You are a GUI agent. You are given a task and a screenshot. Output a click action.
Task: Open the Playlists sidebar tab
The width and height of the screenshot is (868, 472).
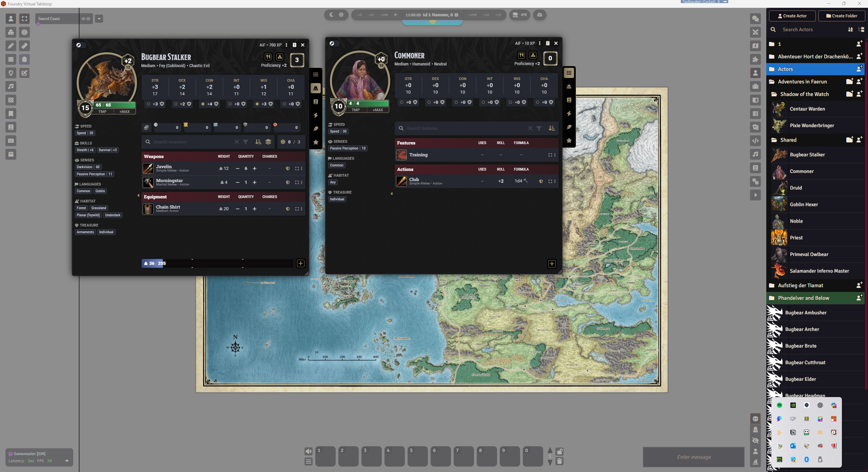(755, 154)
